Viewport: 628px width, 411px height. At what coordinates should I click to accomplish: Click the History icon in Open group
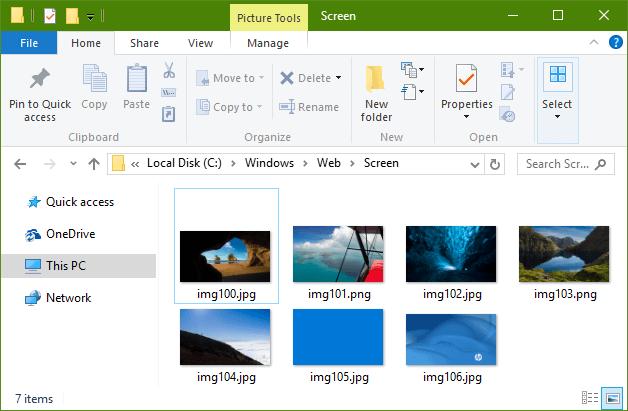click(x=507, y=115)
